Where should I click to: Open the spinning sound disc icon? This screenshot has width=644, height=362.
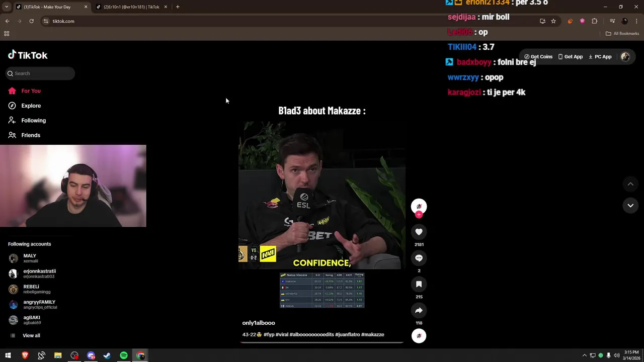(419, 336)
